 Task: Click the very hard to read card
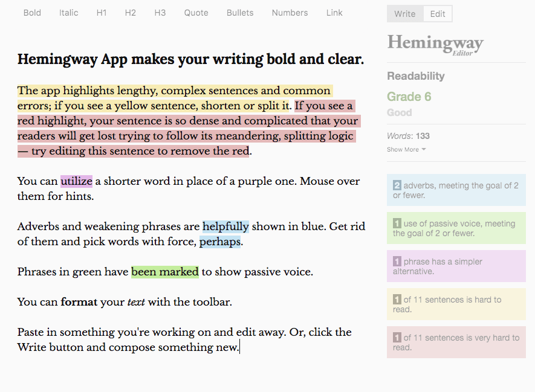[x=456, y=342]
